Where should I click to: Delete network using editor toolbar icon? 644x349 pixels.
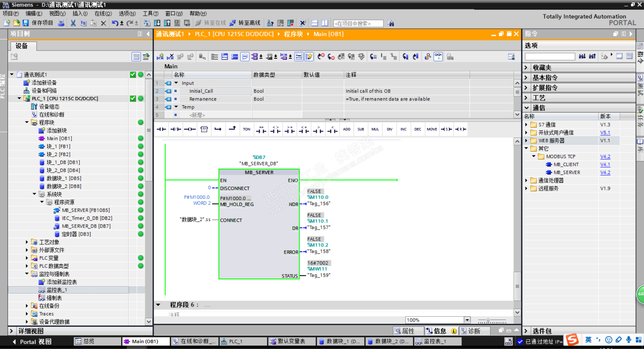point(170,57)
